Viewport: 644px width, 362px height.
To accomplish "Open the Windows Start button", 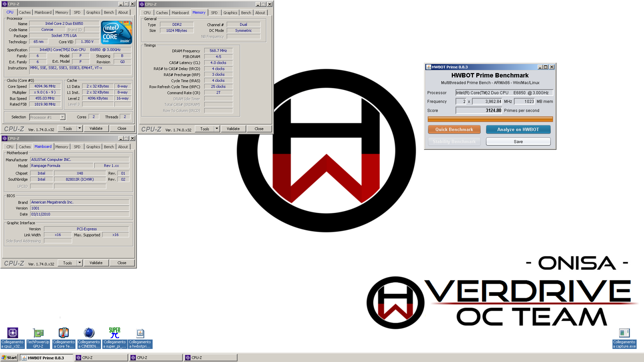I will (9, 358).
